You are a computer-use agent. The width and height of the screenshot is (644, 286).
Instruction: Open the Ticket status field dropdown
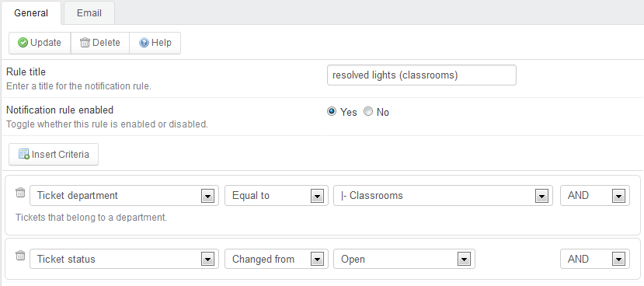(124, 259)
